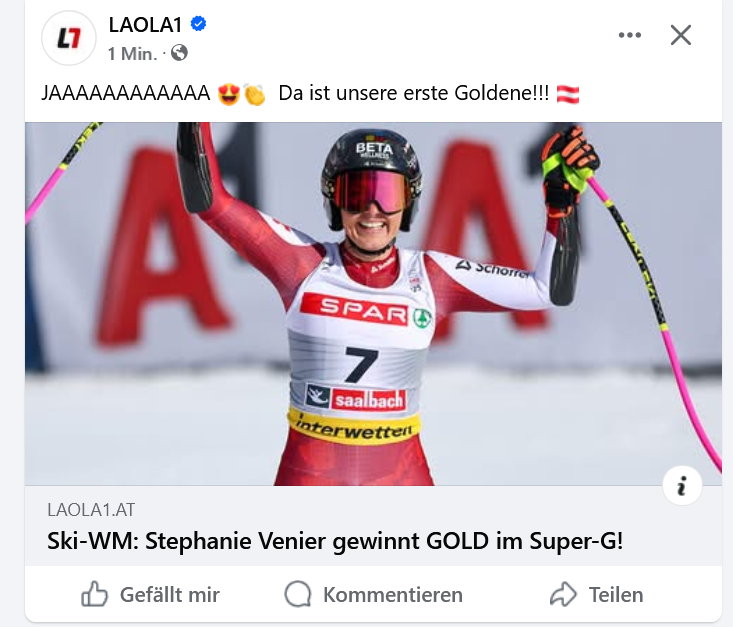Click the public globe audience icon

(179, 53)
